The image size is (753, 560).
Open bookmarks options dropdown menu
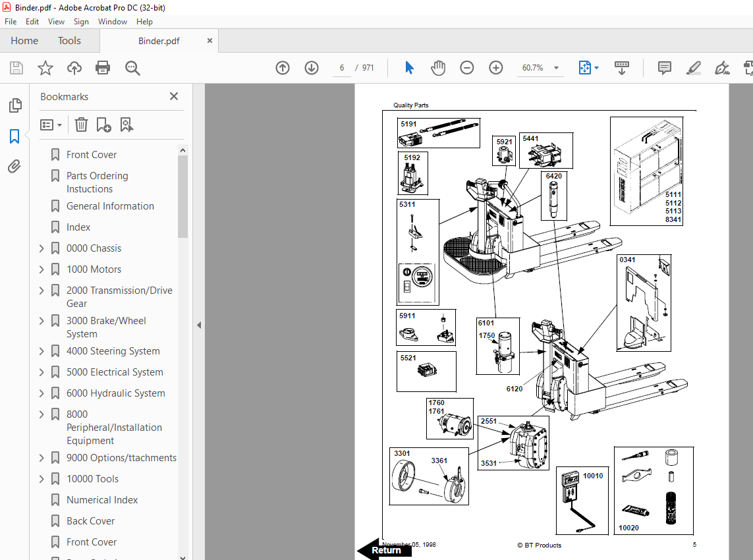click(x=51, y=125)
